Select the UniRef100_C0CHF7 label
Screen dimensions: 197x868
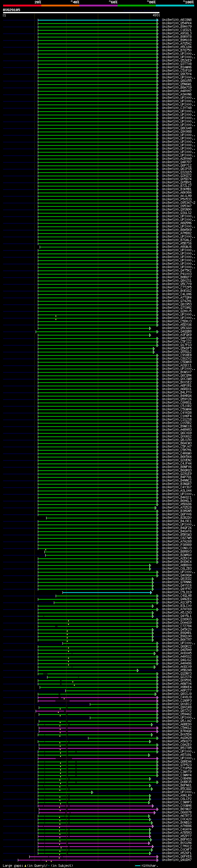click(177, 850)
